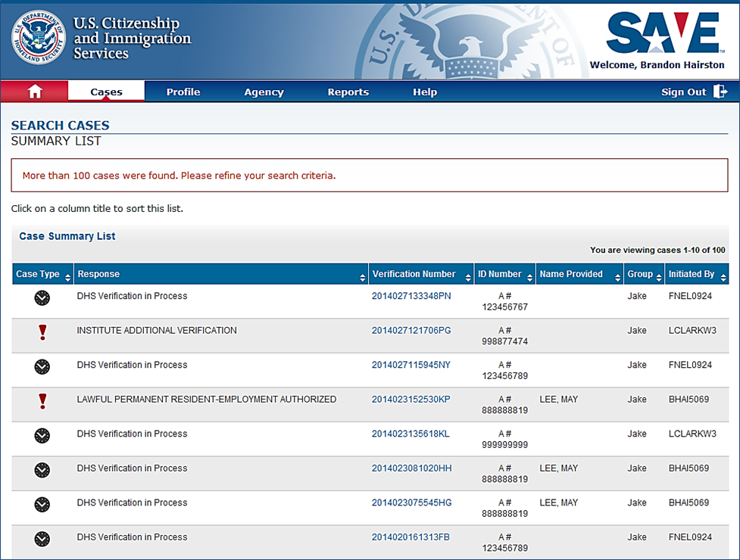This screenshot has height=560, width=740.
Task: Click the exclamation icon for case 2014027121706PG
Action: coord(42,332)
